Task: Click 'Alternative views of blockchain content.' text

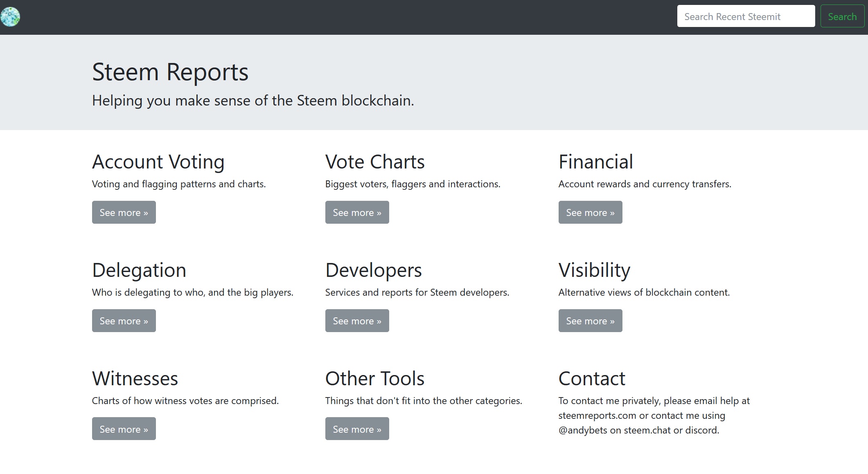Action: click(644, 292)
